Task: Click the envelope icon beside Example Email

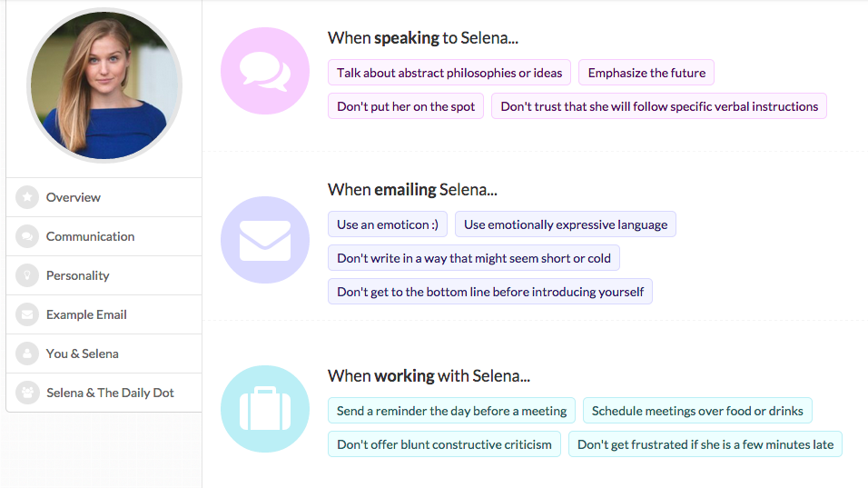Action: (27, 314)
